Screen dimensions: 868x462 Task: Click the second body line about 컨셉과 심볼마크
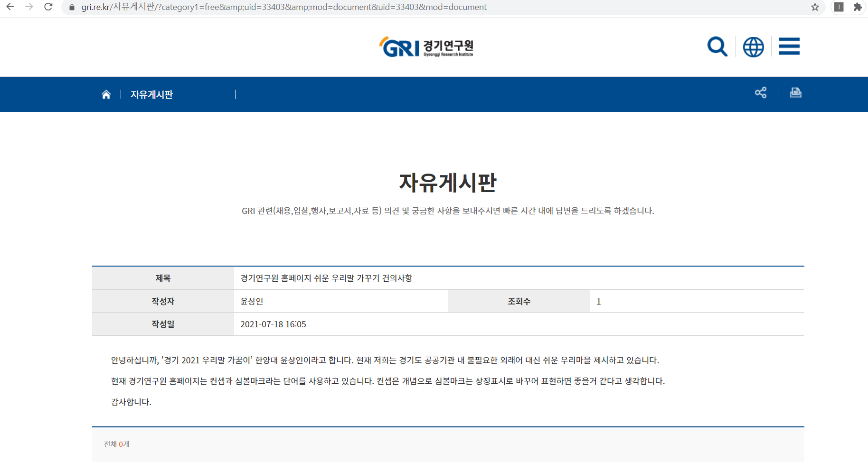coord(388,381)
